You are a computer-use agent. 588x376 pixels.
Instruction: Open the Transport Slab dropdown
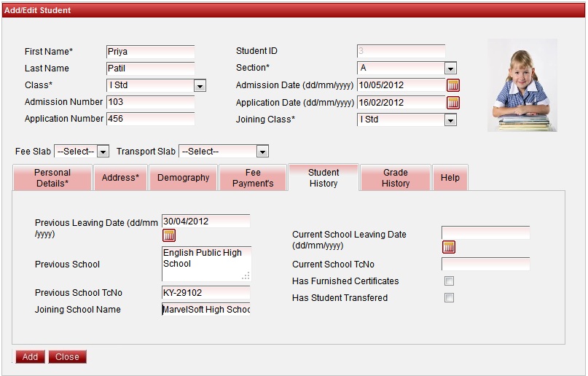[262, 152]
